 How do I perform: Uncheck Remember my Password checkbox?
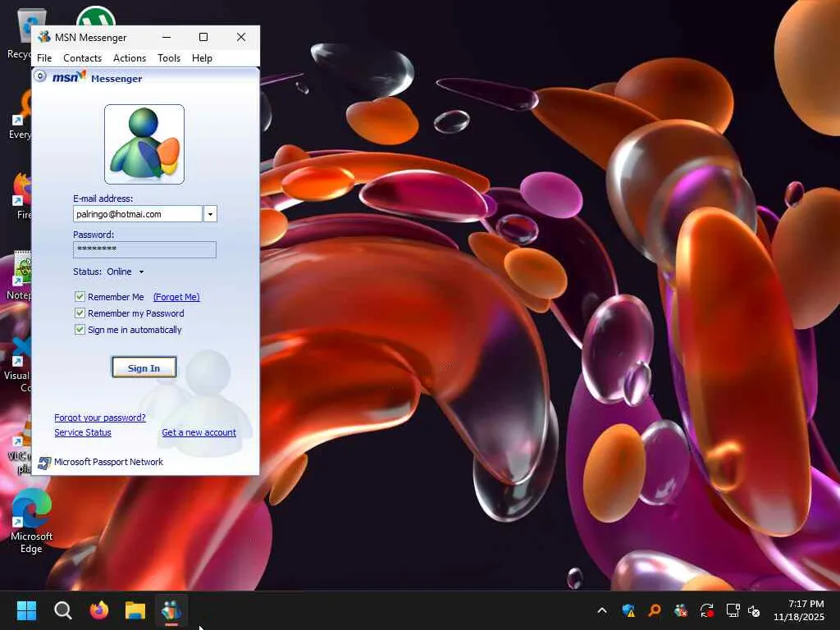(x=80, y=313)
